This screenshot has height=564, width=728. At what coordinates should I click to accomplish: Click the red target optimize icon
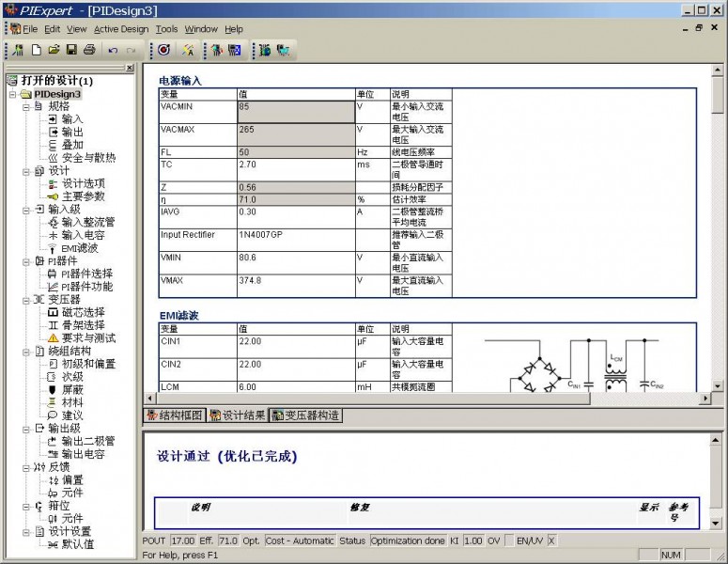[163, 50]
